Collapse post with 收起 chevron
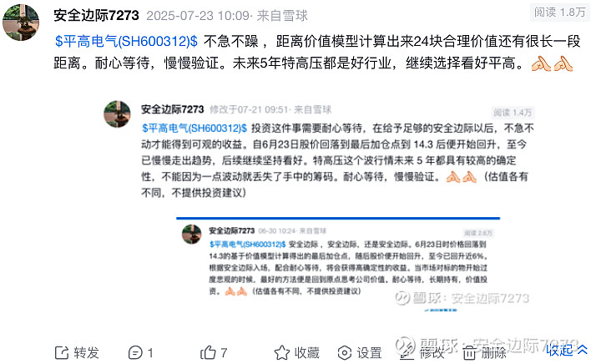The width and height of the screenshot is (596, 364). 567,350
